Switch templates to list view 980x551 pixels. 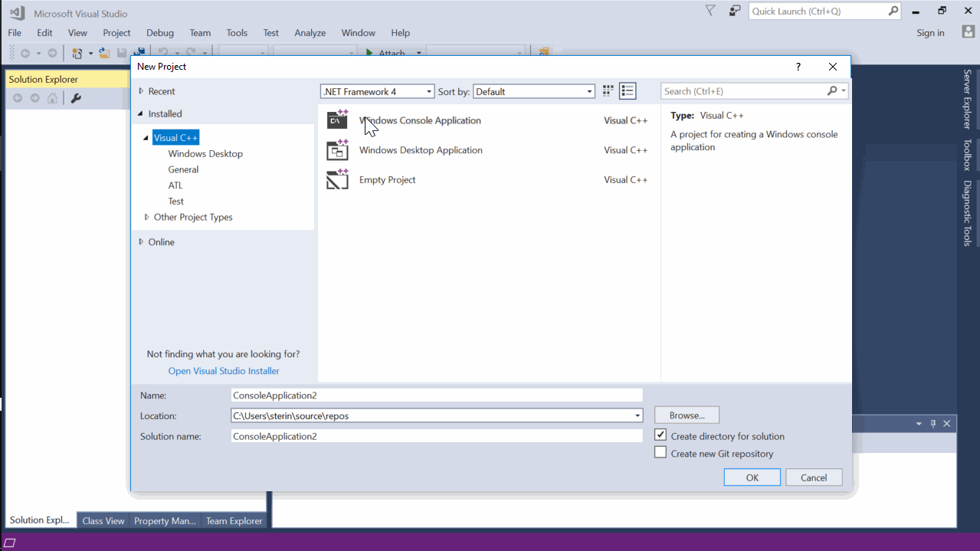pyautogui.click(x=628, y=91)
